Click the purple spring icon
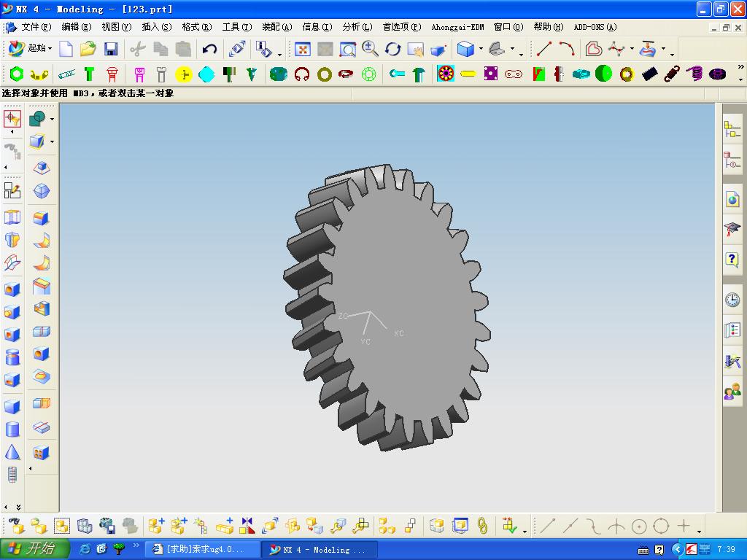Screen dimensions: 747x560 [x=695, y=74]
